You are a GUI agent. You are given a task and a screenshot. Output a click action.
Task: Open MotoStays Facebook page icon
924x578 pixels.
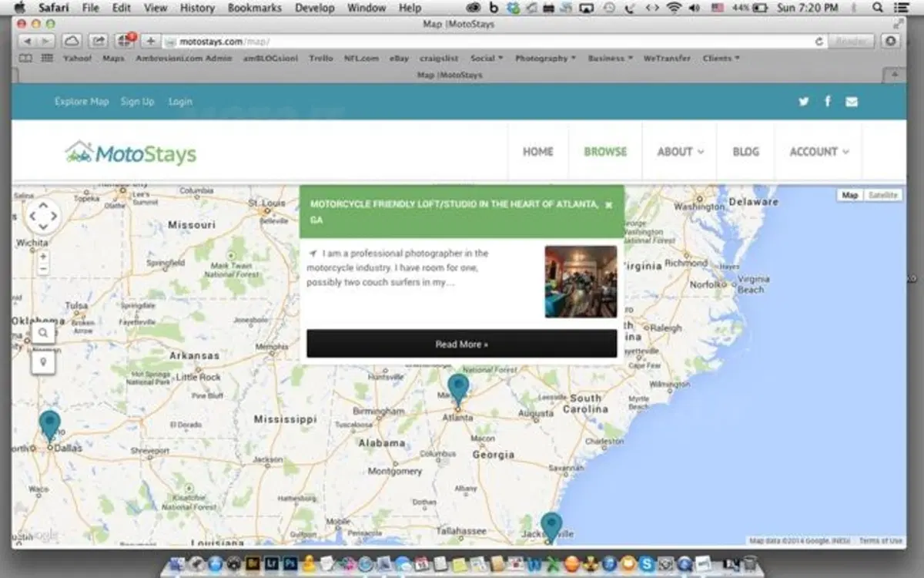(x=828, y=101)
